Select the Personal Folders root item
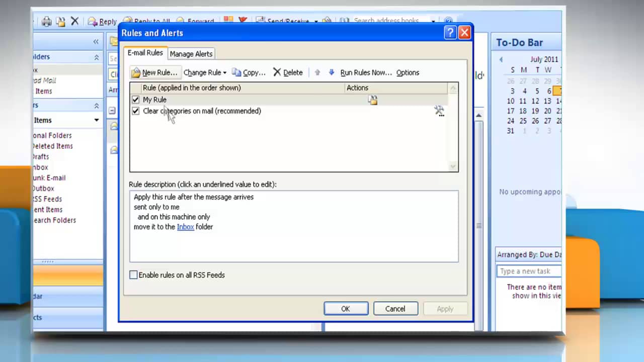644x362 pixels. (x=52, y=135)
